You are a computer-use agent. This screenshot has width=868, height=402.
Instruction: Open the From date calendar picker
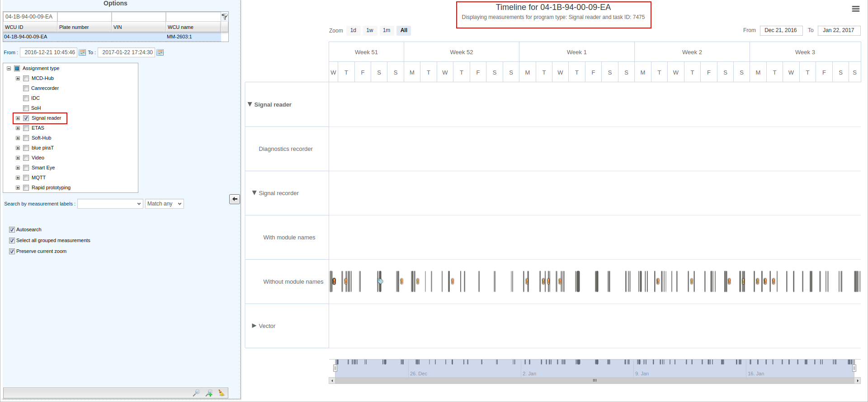[x=82, y=52]
